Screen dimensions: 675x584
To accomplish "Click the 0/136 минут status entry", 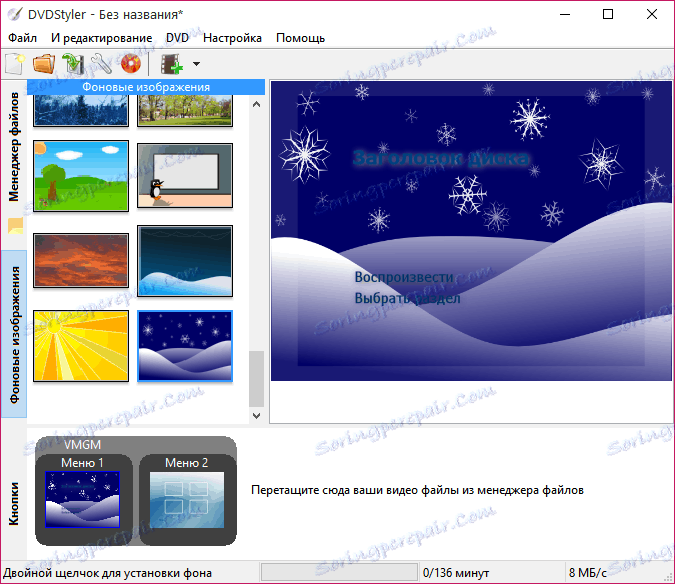I will pyautogui.click(x=456, y=573).
